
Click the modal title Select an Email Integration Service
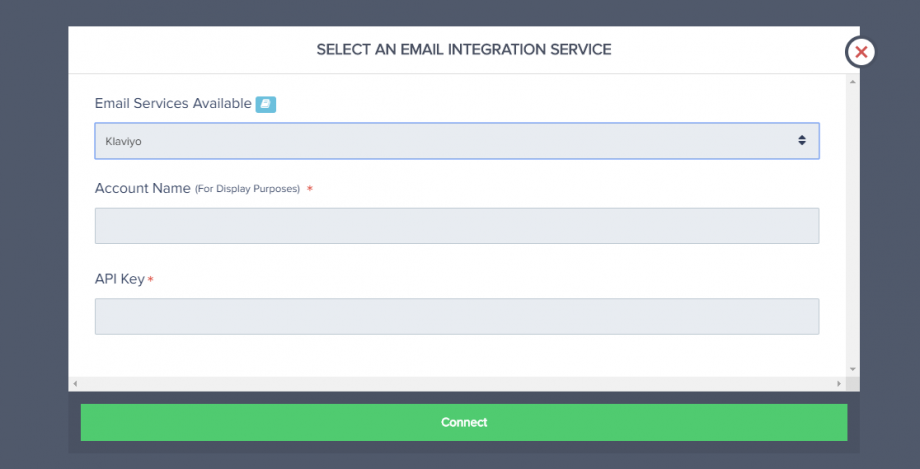click(x=464, y=49)
